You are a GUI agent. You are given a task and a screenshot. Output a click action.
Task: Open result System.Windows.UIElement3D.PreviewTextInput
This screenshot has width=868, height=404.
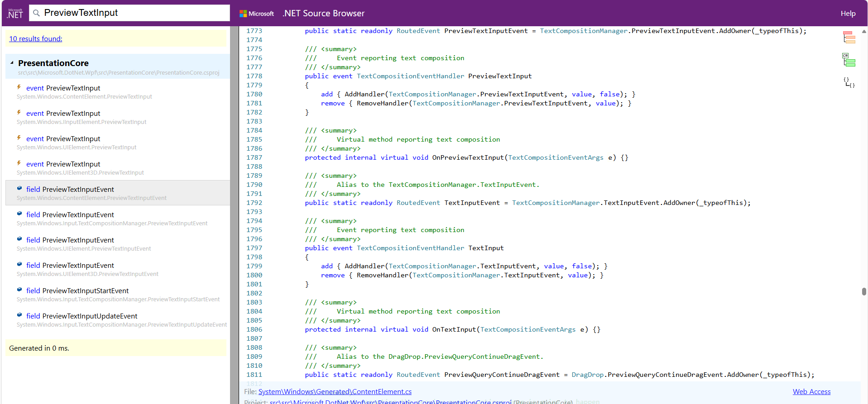coord(118,168)
